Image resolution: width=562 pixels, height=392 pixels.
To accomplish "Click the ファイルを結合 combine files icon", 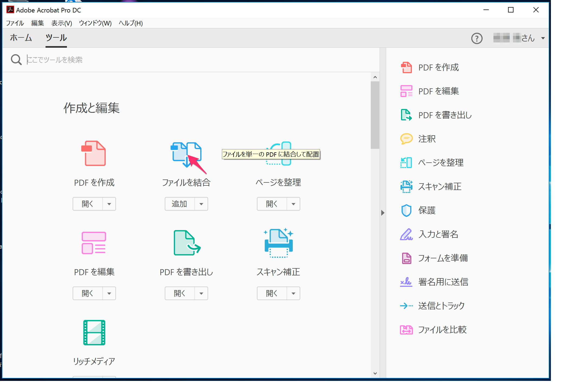I will pyautogui.click(x=186, y=155).
